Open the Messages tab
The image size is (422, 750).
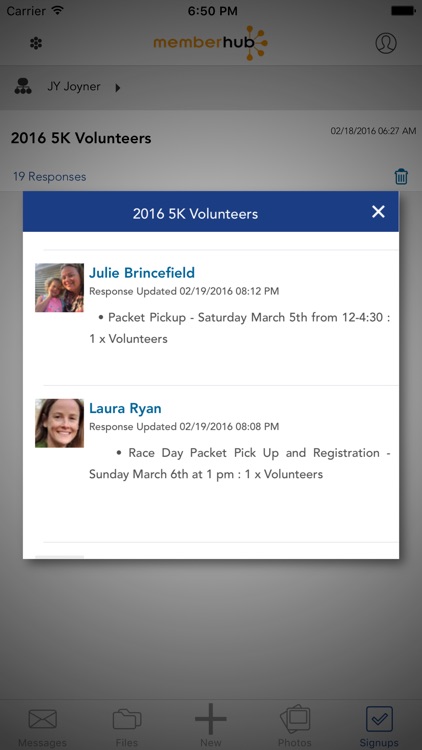tap(42, 726)
